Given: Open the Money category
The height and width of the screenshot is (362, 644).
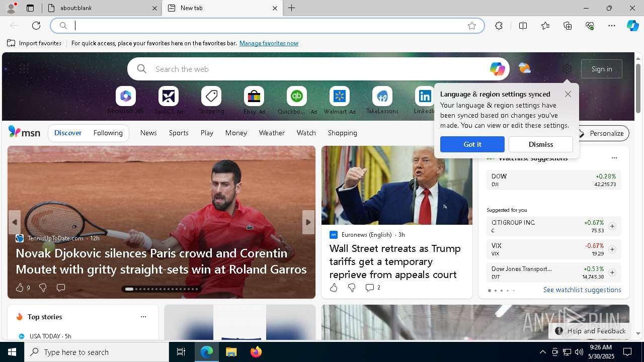Looking at the screenshot, I should (x=236, y=133).
